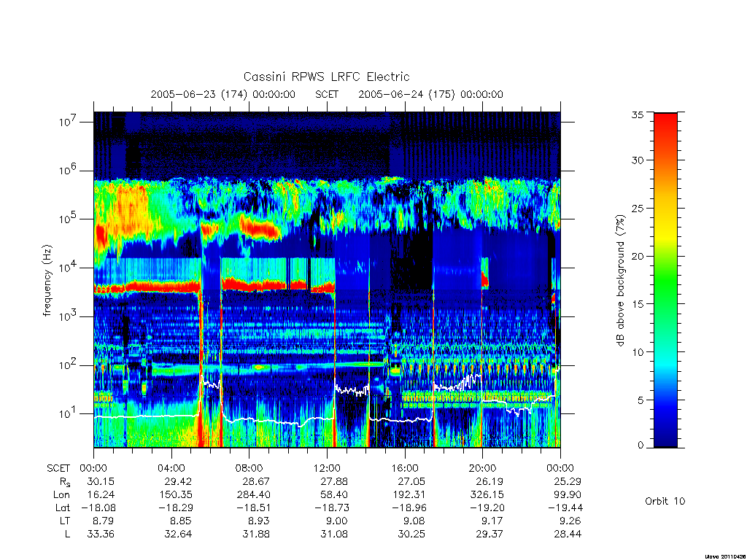747x560 pixels.
Task: Click the colorbar tick label "10"
Action: [638, 352]
